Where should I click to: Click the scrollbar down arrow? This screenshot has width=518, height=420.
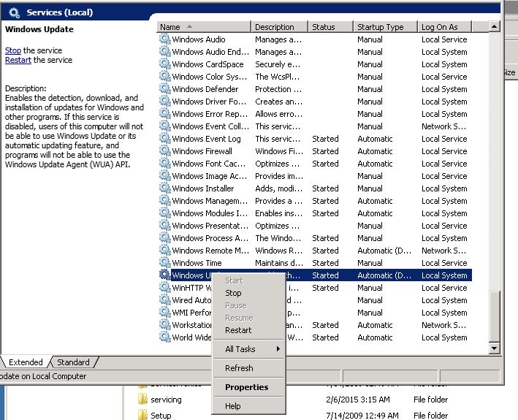pyautogui.click(x=494, y=348)
